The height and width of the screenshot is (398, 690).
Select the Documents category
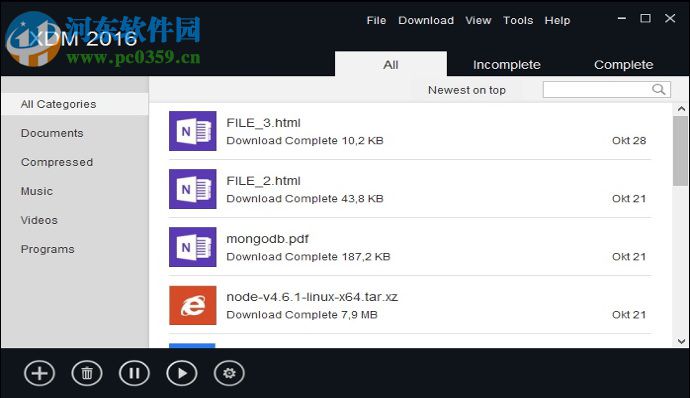click(52, 133)
